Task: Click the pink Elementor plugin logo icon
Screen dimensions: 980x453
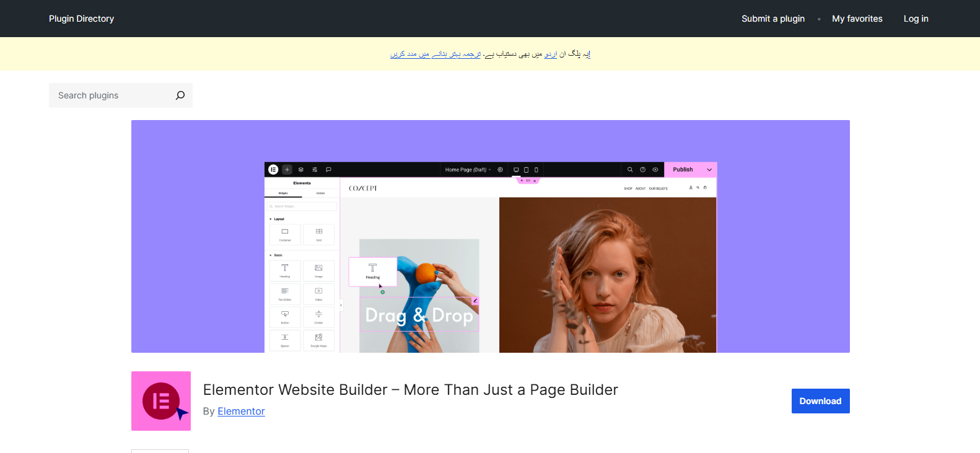Action: [x=161, y=401]
